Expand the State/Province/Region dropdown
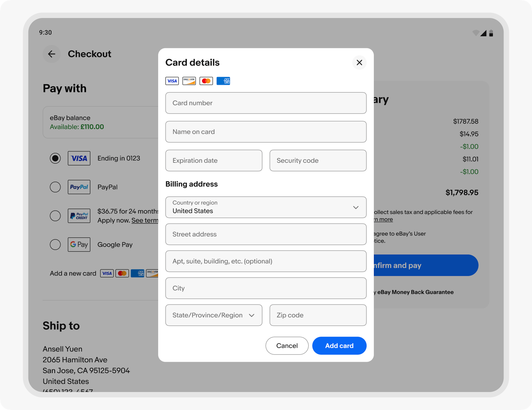This screenshot has width=532, height=410. coord(214,315)
